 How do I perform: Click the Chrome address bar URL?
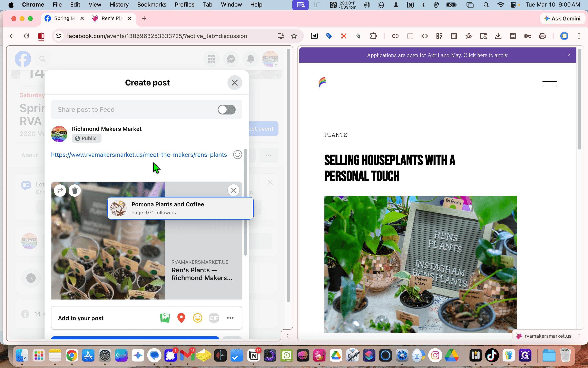click(x=157, y=36)
